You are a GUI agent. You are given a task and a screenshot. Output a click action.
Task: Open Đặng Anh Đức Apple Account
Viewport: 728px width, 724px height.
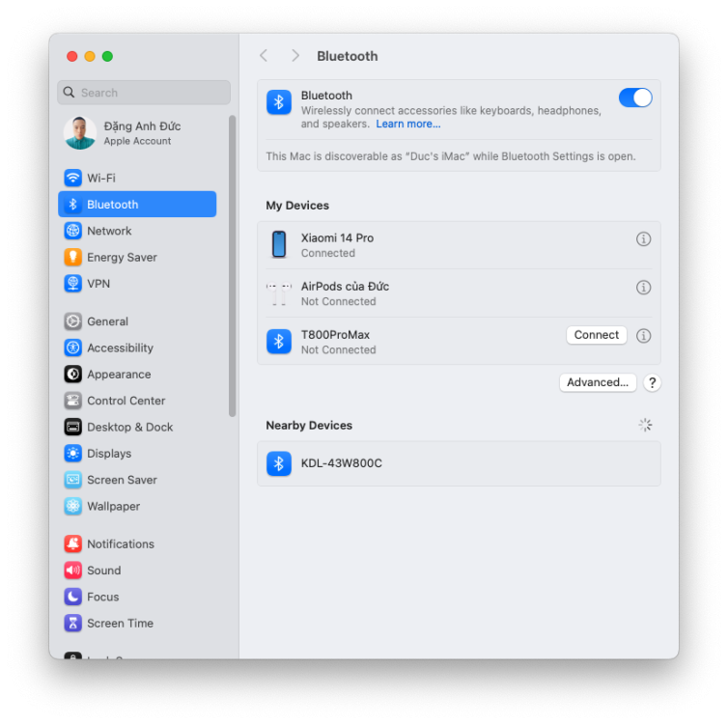point(137,133)
